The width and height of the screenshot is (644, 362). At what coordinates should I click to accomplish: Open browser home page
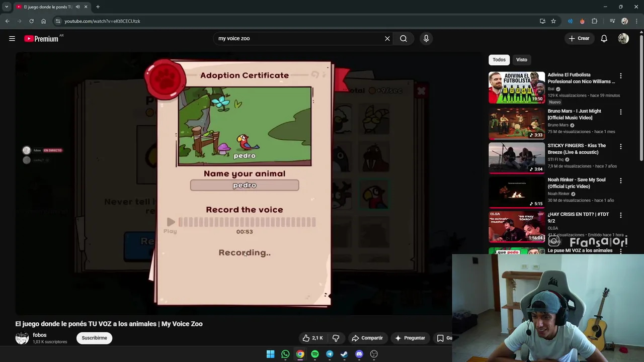(43, 21)
